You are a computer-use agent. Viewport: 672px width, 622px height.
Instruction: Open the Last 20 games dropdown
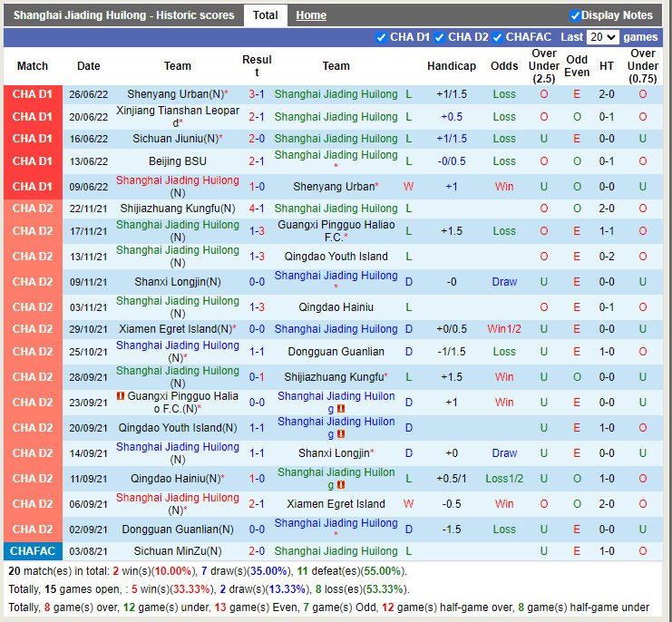(x=602, y=37)
